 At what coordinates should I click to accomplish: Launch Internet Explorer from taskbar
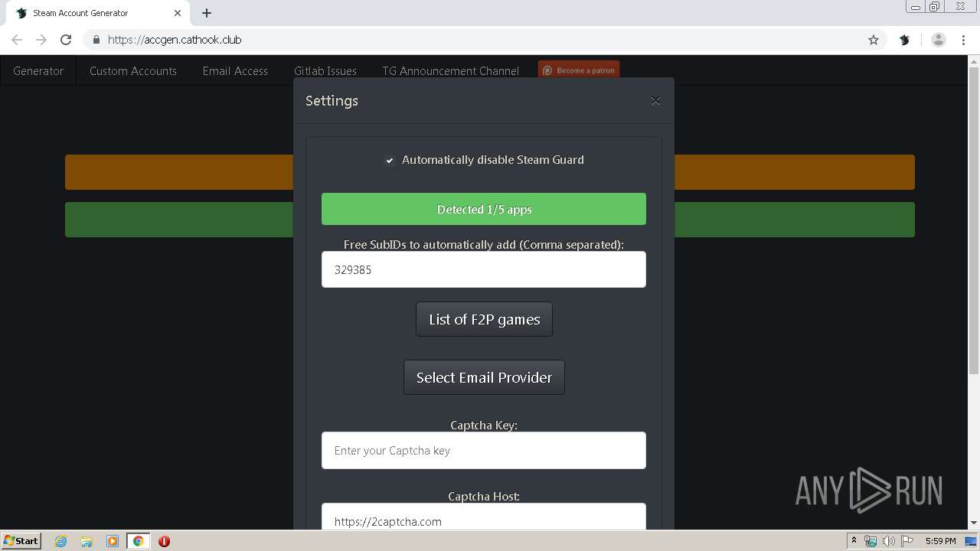tap(60, 541)
